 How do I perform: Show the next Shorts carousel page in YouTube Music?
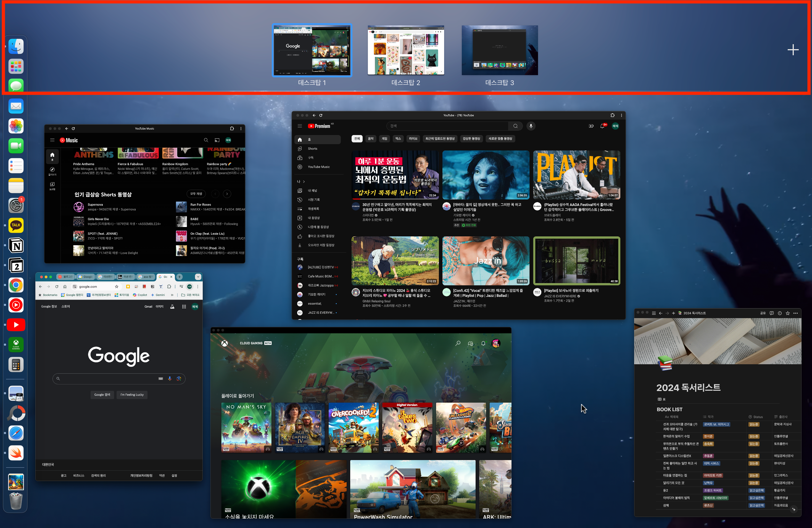coord(227,194)
